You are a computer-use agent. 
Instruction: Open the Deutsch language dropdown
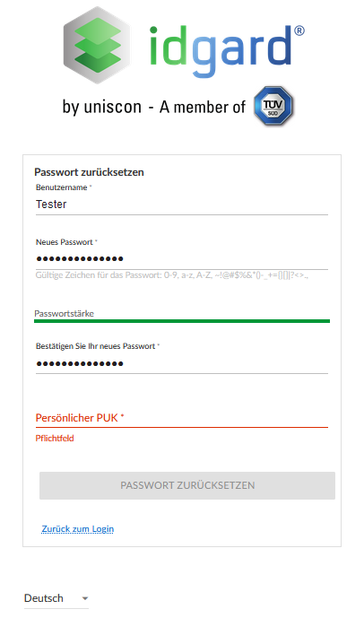[x=56, y=598]
